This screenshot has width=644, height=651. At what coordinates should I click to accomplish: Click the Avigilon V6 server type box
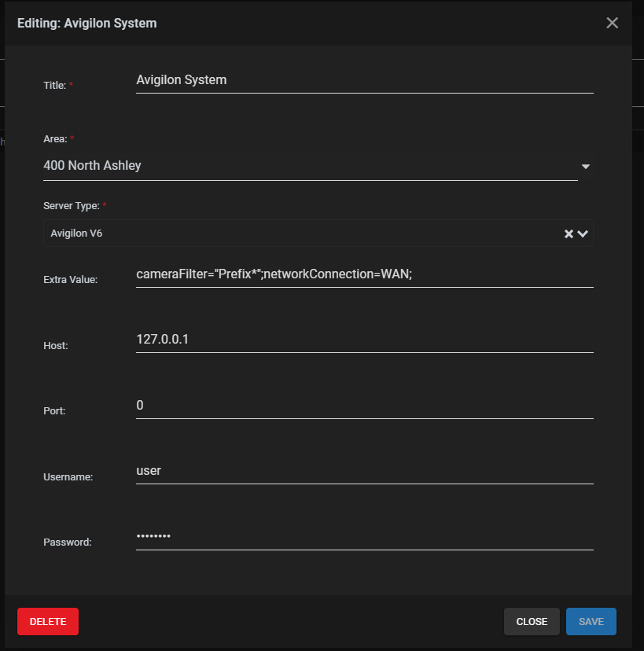click(318, 234)
